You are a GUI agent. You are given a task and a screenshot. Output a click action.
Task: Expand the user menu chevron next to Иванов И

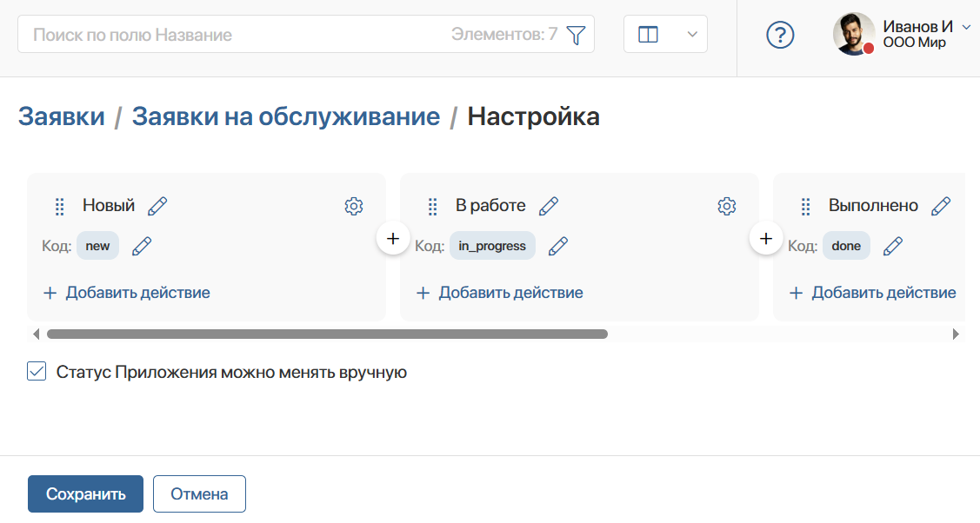tap(966, 27)
